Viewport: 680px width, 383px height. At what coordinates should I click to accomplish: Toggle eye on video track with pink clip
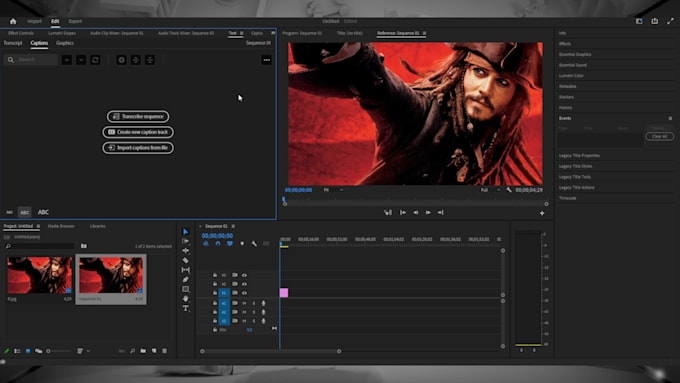pos(244,293)
